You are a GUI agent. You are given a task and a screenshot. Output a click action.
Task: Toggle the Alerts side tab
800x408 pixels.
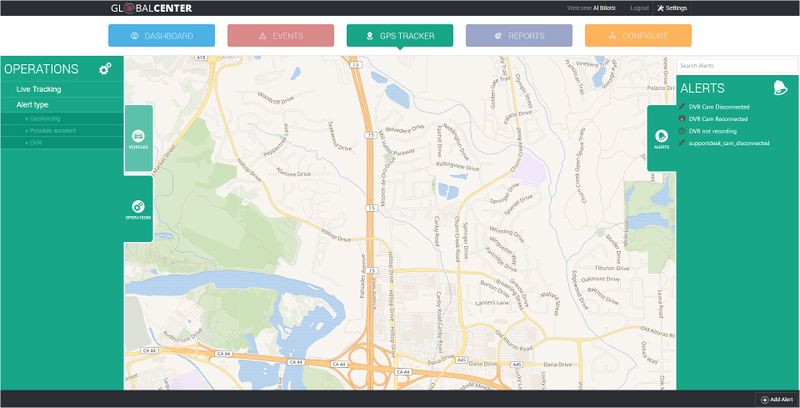[662, 138]
